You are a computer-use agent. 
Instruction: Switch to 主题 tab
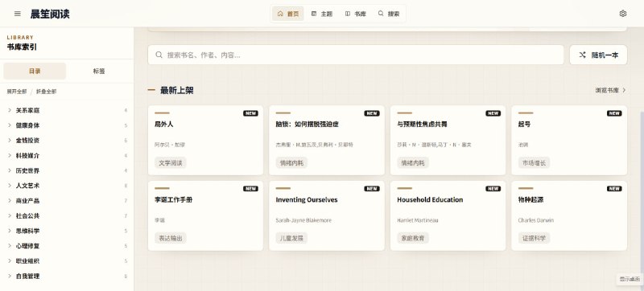(321, 14)
